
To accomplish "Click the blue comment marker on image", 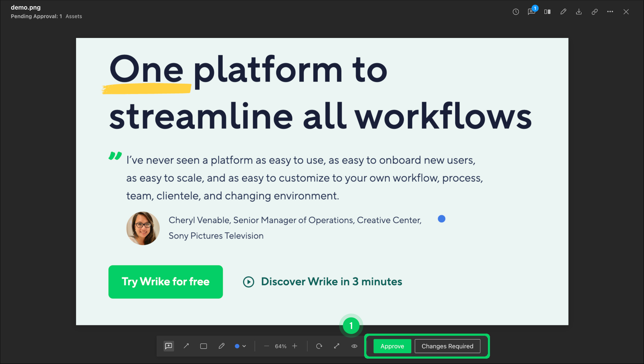I will tap(442, 219).
